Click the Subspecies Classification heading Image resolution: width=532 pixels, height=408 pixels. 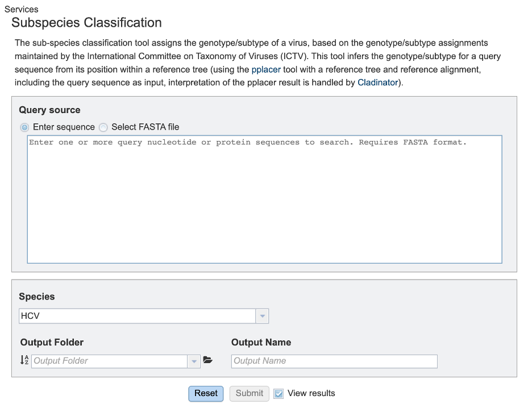pos(86,23)
